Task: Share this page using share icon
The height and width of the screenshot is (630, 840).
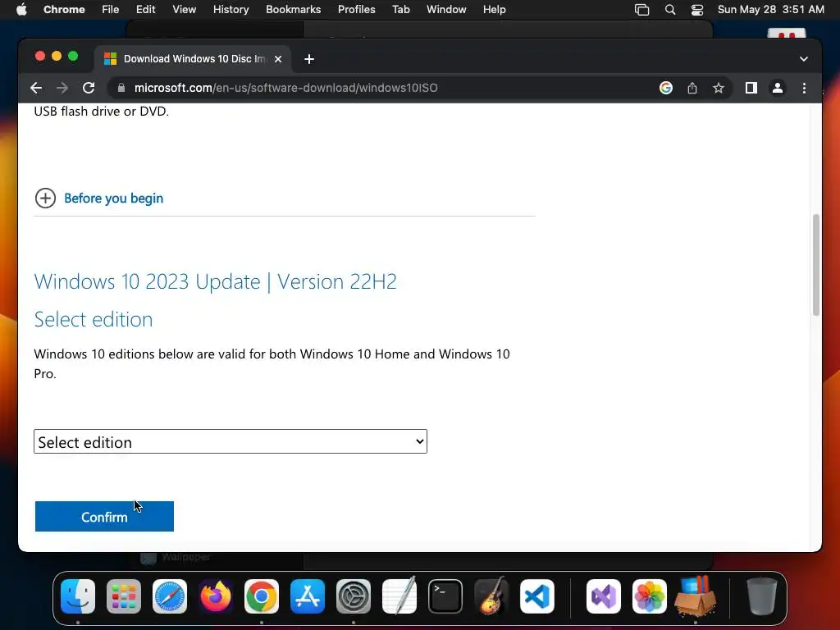Action: click(692, 88)
